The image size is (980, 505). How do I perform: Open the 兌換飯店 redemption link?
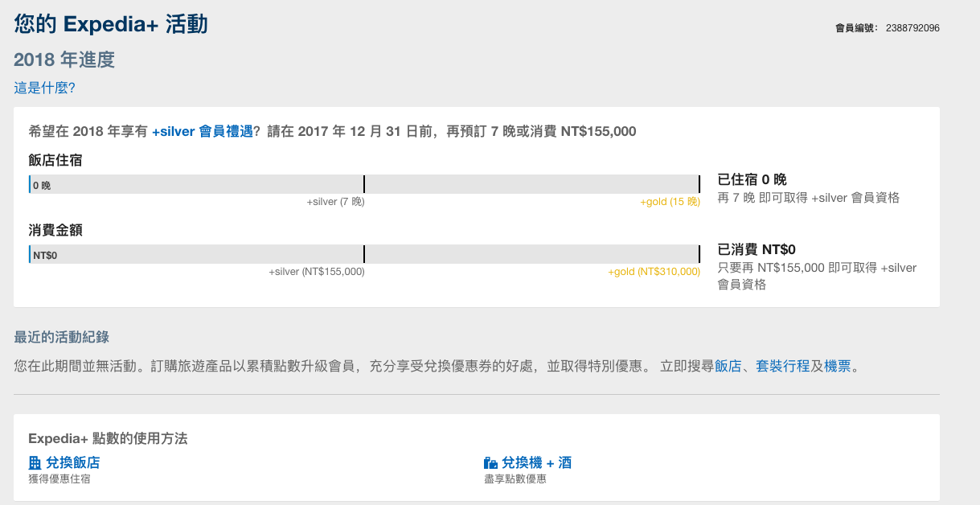[73, 462]
